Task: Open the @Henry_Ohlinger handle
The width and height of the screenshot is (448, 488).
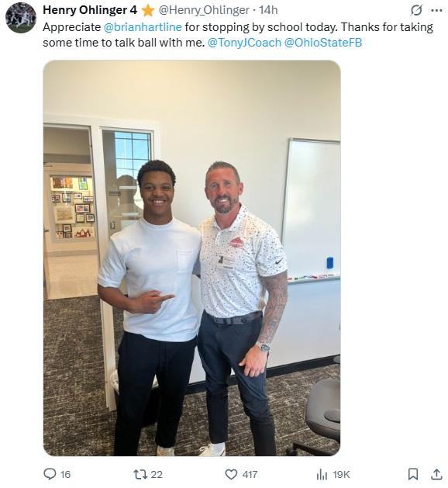Action: (204, 10)
